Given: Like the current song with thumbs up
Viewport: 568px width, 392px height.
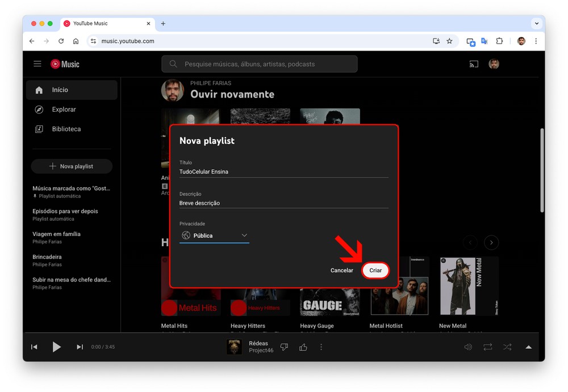Looking at the screenshot, I should point(303,347).
